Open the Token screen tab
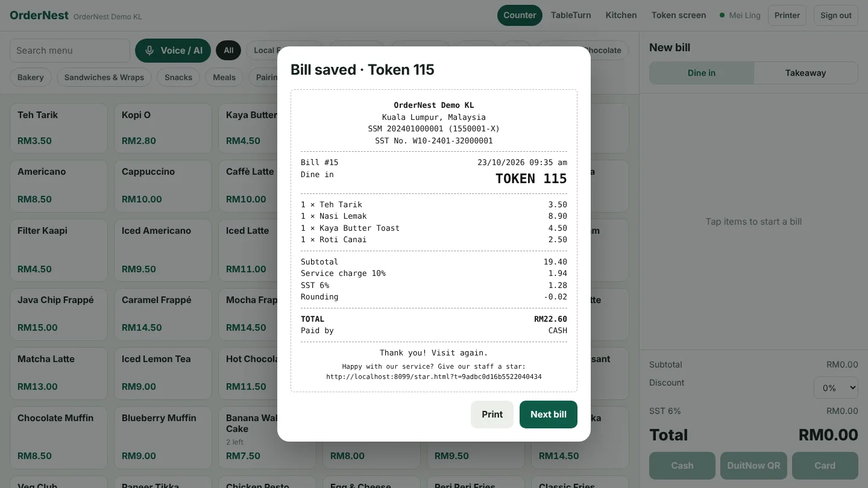 click(x=679, y=15)
